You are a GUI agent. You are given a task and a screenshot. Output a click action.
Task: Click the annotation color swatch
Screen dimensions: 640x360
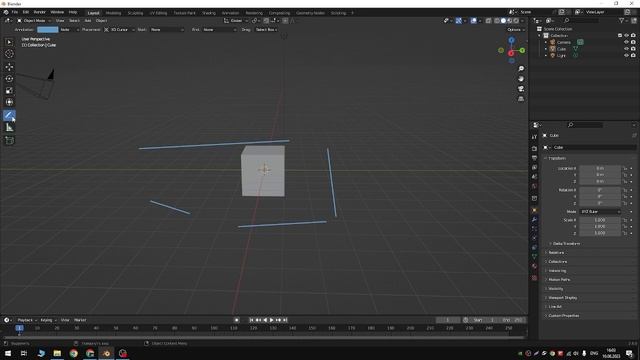[x=47, y=30]
